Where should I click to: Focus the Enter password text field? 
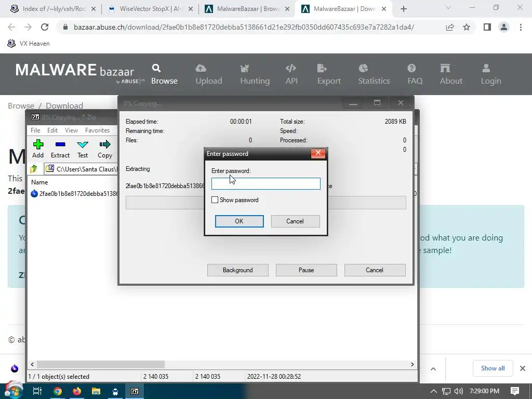[265, 183]
